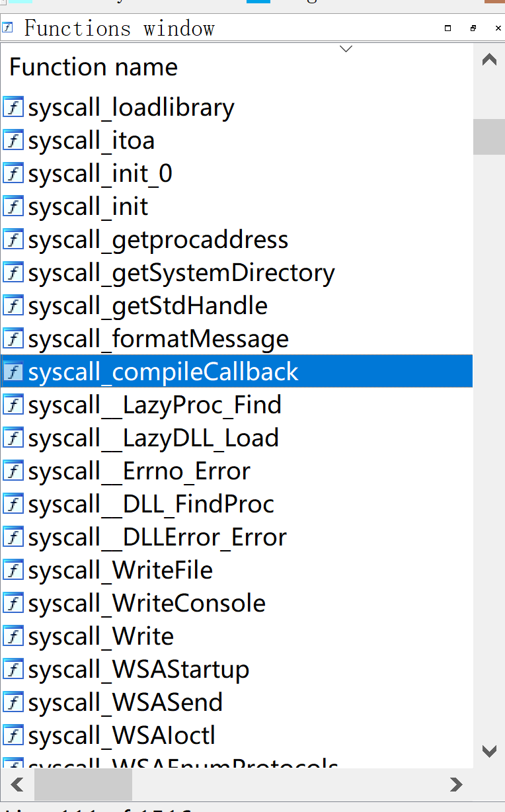The width and height of the screenshot is (505, 812).
Task: Open the column header dropdown chevron
Action: [346, 49]
